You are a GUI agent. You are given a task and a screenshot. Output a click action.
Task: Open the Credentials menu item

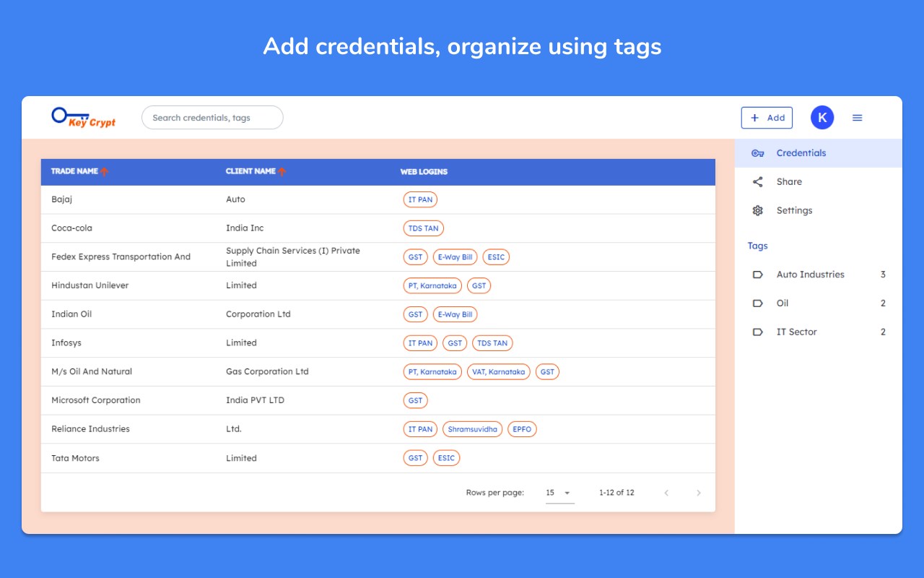(819, 153)
